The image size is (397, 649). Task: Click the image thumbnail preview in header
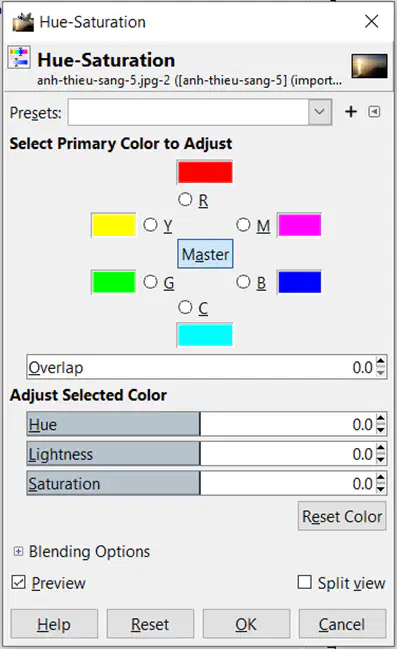(x=369, y=66)
